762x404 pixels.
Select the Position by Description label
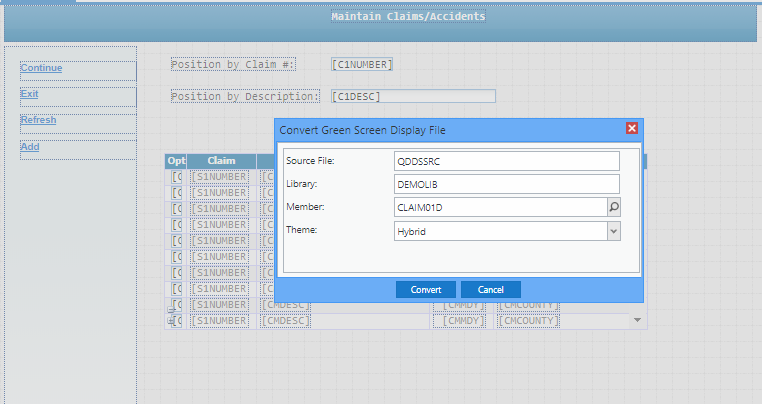pos(245,97)
